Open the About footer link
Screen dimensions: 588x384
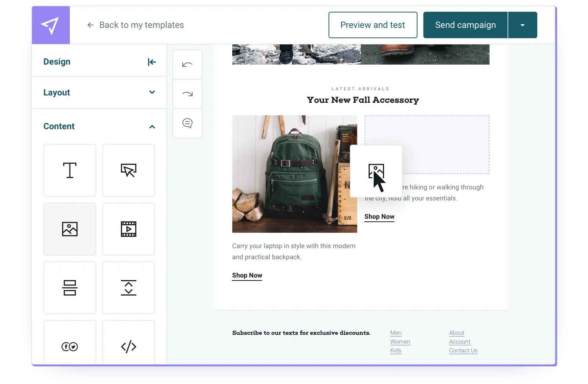click(456, 333)
